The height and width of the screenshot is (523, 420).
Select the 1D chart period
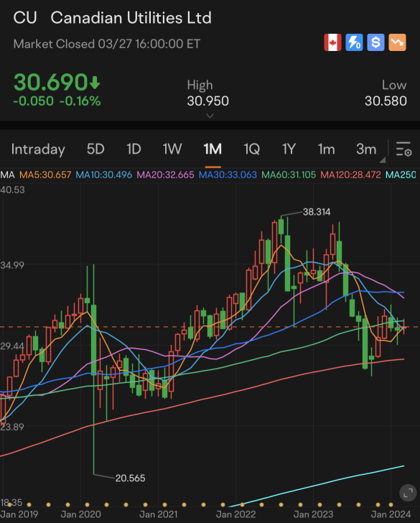point(134,149)
